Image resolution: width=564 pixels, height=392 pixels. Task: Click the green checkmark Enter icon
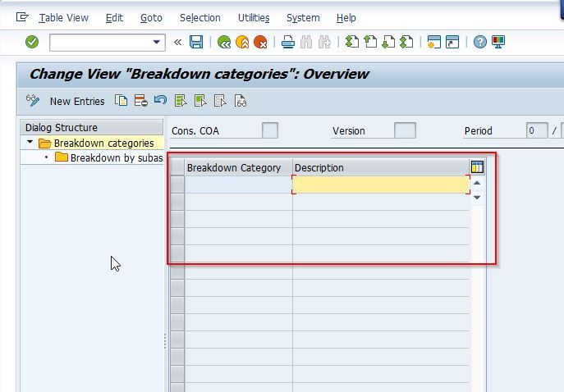pyautogui.click(x=32, y=42)
